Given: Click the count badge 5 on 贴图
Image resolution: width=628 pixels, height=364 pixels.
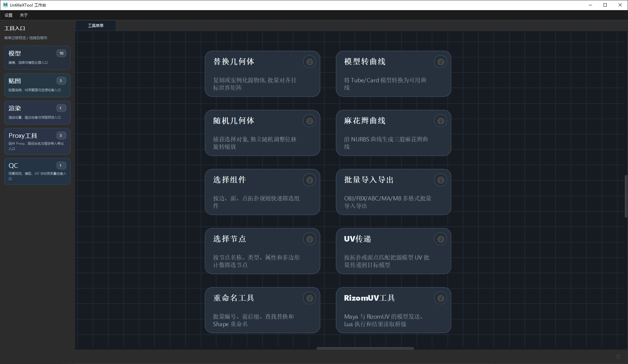Looking at the screenshot, I should tap(61, 81).
